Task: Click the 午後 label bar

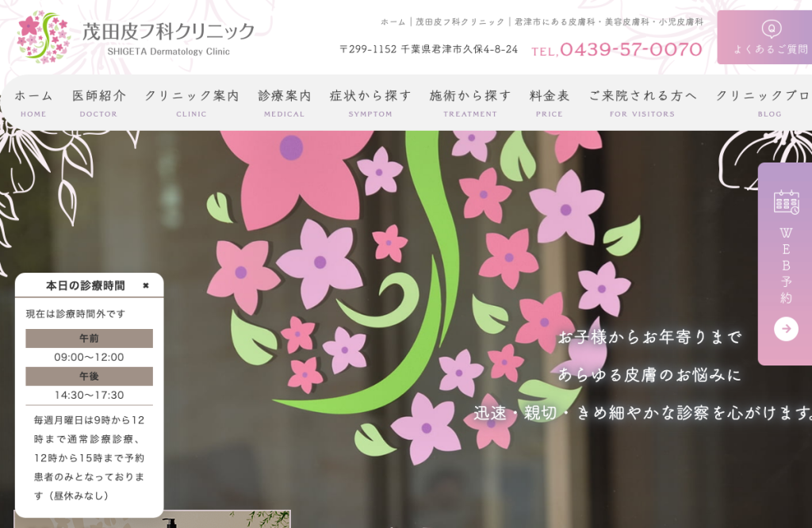Action: tap(89, 377)
